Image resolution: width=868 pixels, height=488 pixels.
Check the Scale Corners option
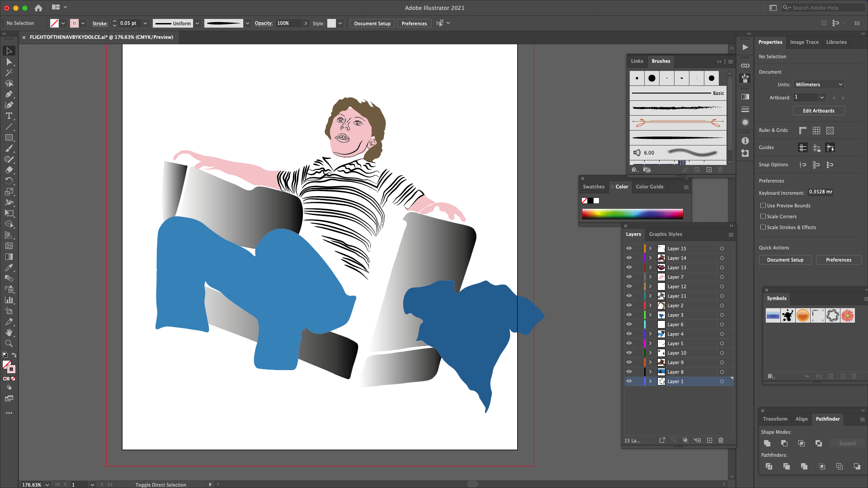tap(763, 216)
